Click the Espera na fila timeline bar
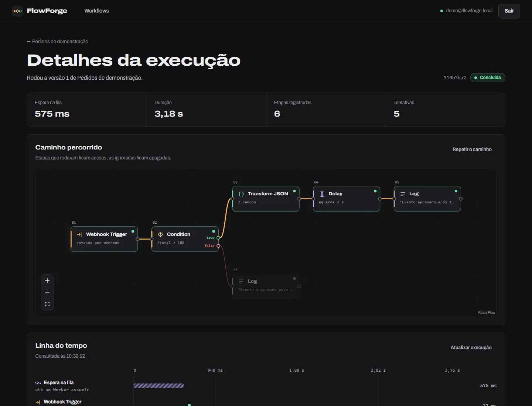The width and height of the screenshot is (532, 406). coord(158,386)
